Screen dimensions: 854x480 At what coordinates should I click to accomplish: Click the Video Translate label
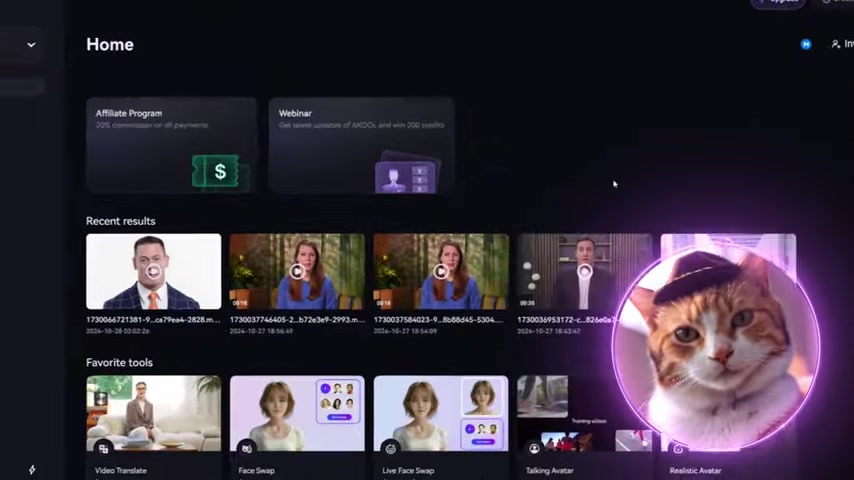coord(121,471)
